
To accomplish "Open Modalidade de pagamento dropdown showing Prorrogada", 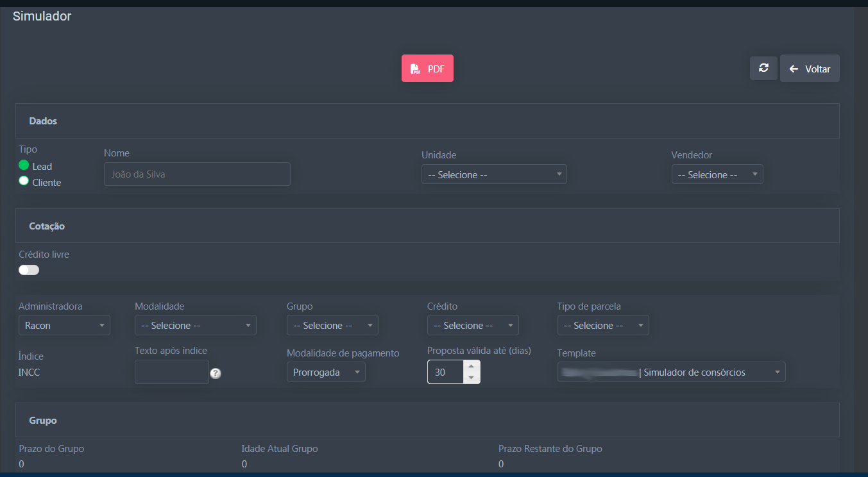I will [x=326, y=372].
